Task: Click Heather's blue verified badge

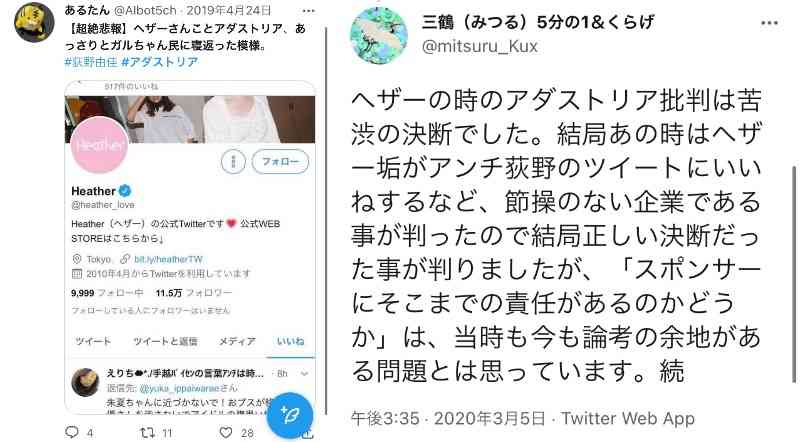Action: point(125,191)
